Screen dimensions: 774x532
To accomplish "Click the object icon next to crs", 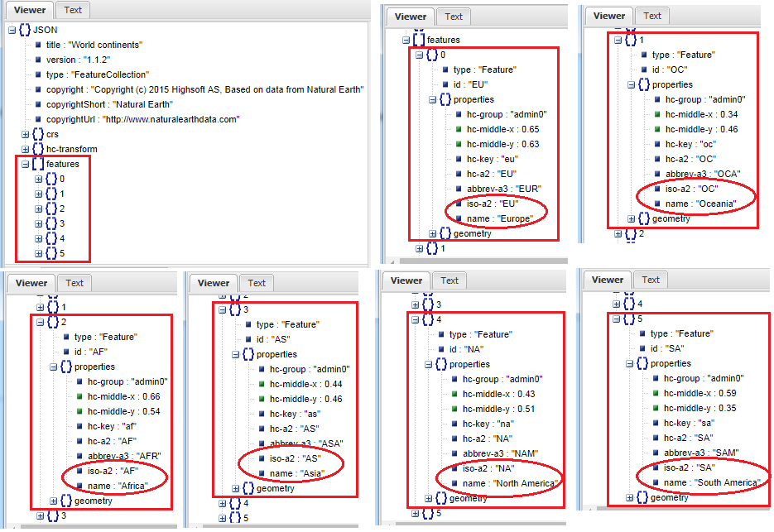I will pos(38,134).
